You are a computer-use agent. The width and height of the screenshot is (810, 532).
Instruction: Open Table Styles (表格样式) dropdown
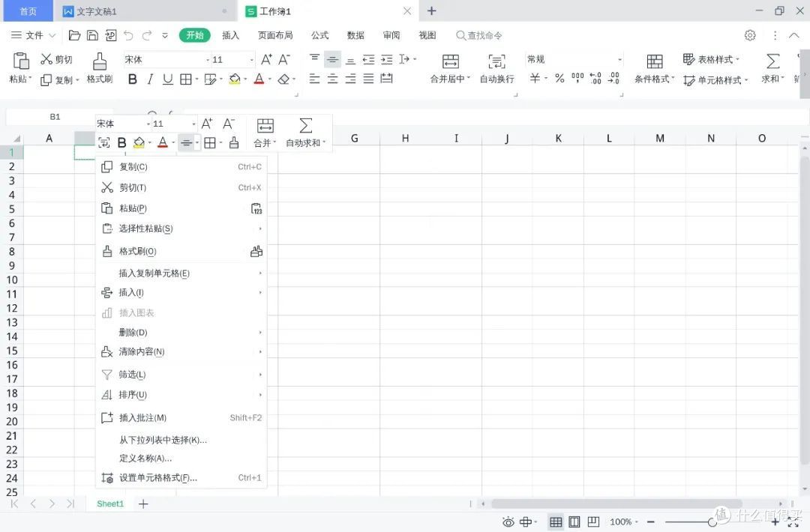(x=711, y=59)
